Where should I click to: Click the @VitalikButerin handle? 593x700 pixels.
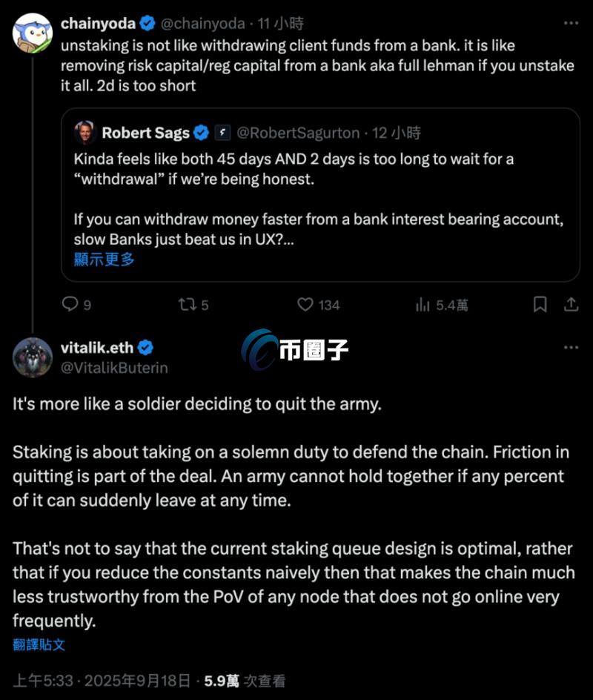pyautogui.click(x=114, y=368)
